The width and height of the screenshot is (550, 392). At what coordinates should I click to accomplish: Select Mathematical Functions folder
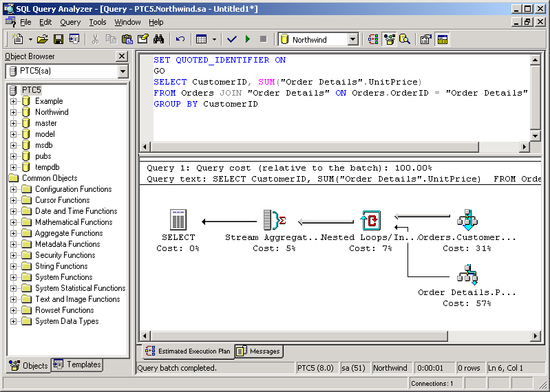tap(74, 222)
